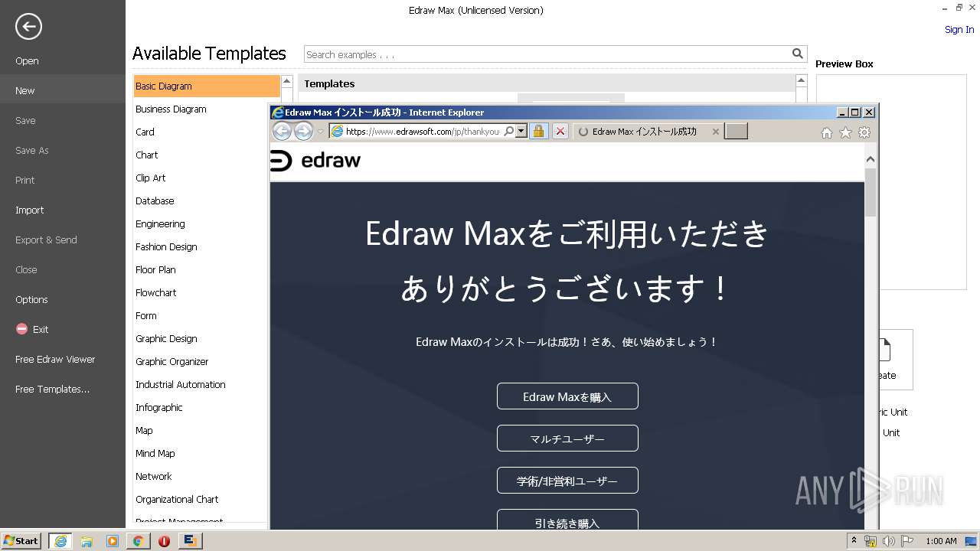Click the volume speaker tray icon
Screen dimensions: 980x551
click(889, 541)
